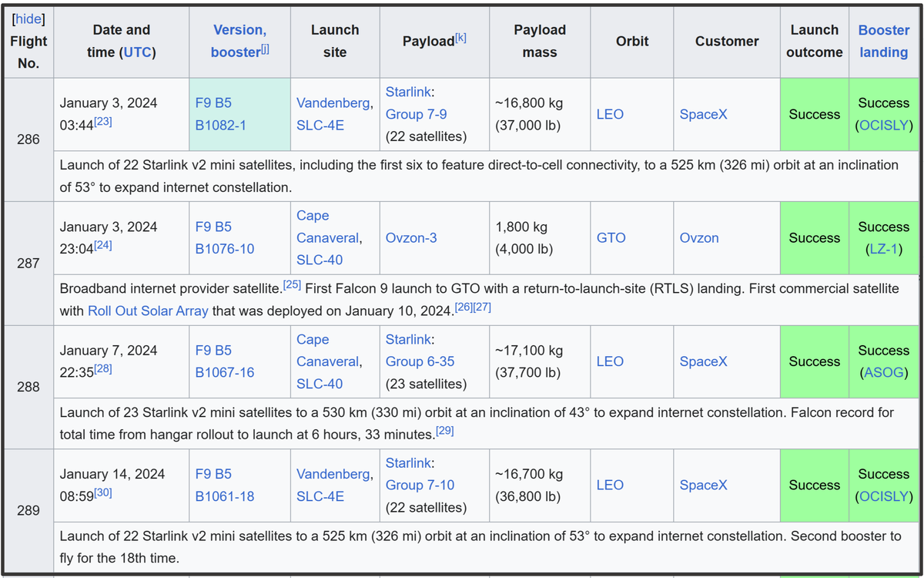Viewport: 924px width, 578px height.
Task: Open citation [30] after 08:59
Action: pos(103,492)
